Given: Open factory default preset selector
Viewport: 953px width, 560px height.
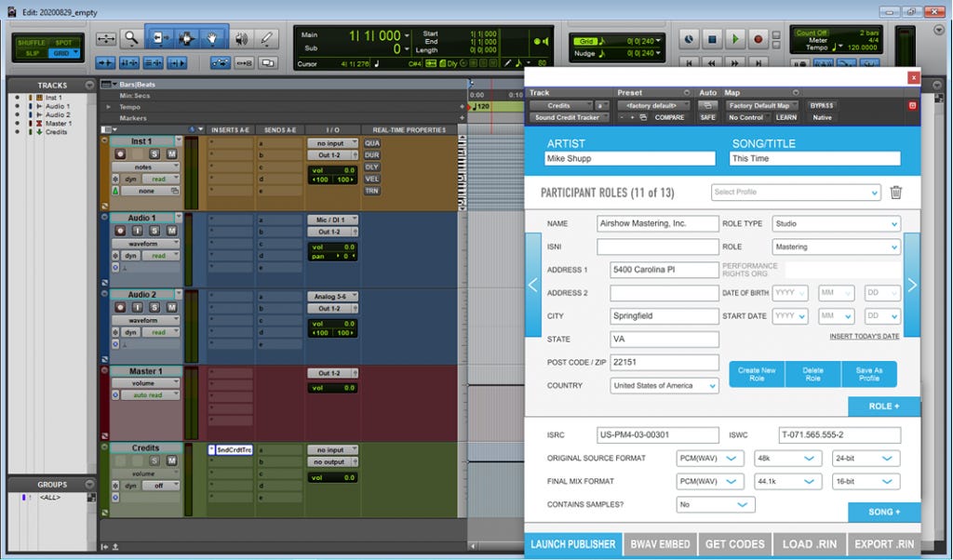Looking at the screenshot, I should [654, 106].
